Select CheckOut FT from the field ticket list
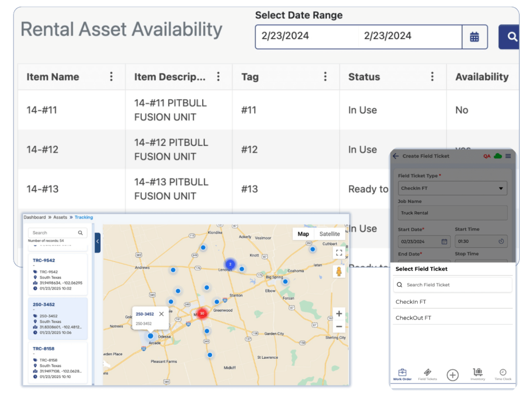 tap(413, 317)
